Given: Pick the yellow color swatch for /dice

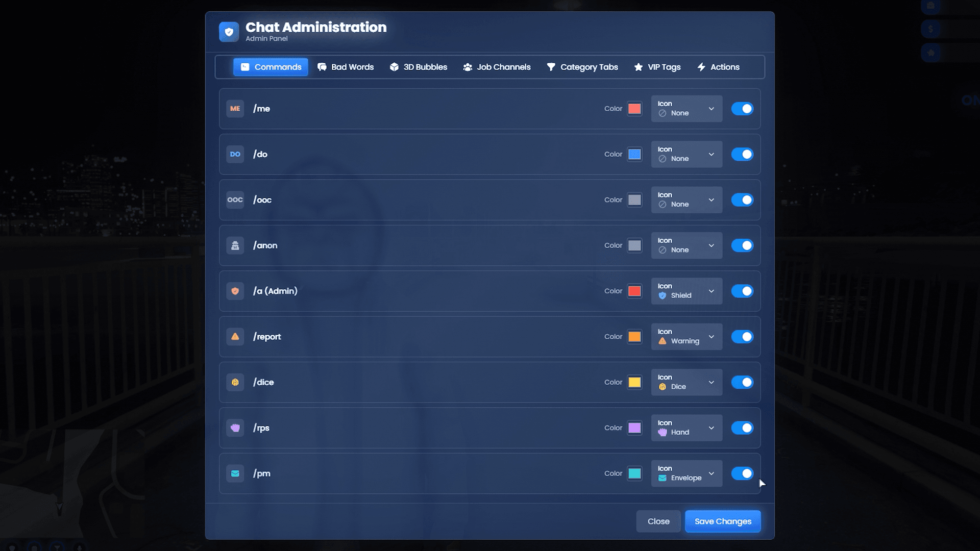Looking at the screenshot, I should pyautogui.click(x=634, y=382).
